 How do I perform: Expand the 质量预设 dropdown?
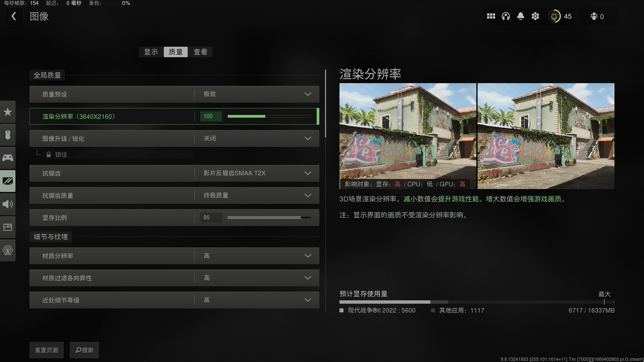pos(308,94)
